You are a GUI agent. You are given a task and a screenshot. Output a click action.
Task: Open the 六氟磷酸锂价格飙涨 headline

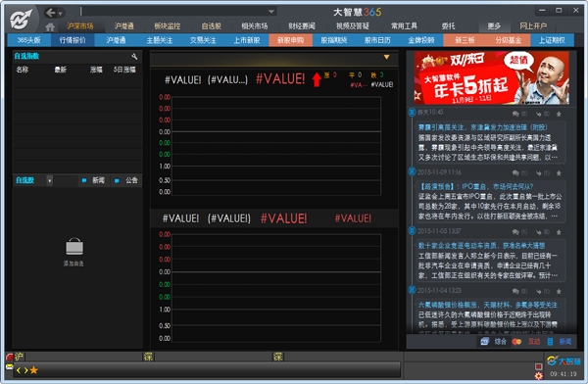(488, 305)
